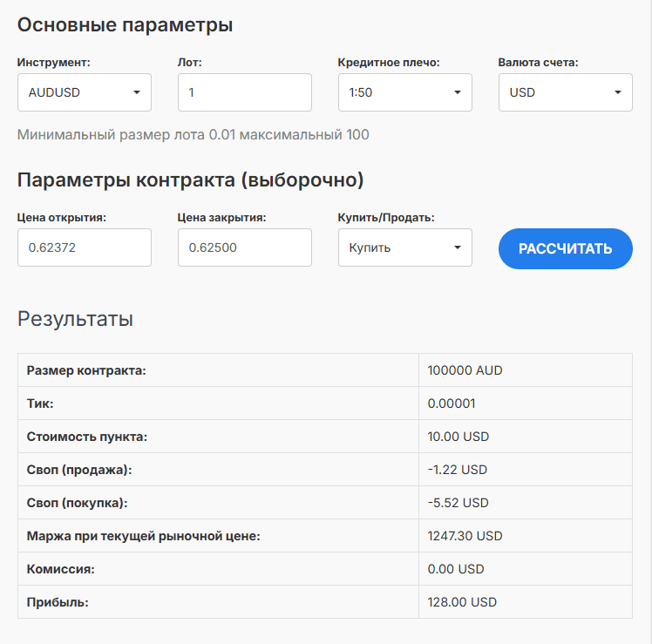
Task: Select the tick value 0.00001
Action: tap(452, 403)
